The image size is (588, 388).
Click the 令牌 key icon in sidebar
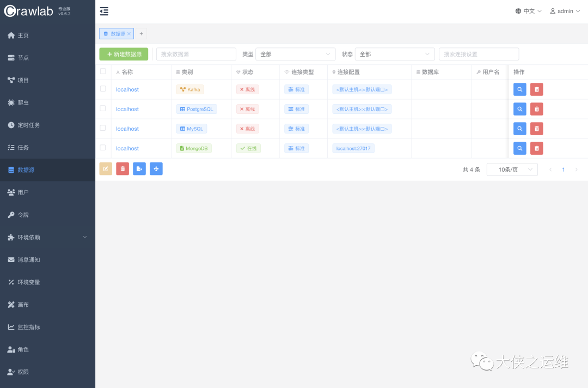pos(11,215)
